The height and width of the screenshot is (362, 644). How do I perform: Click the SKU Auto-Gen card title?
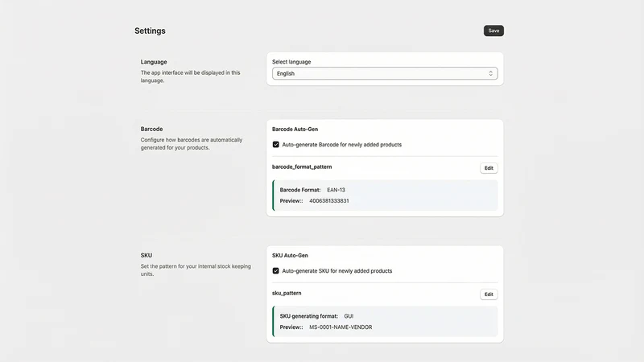[290, 255]
